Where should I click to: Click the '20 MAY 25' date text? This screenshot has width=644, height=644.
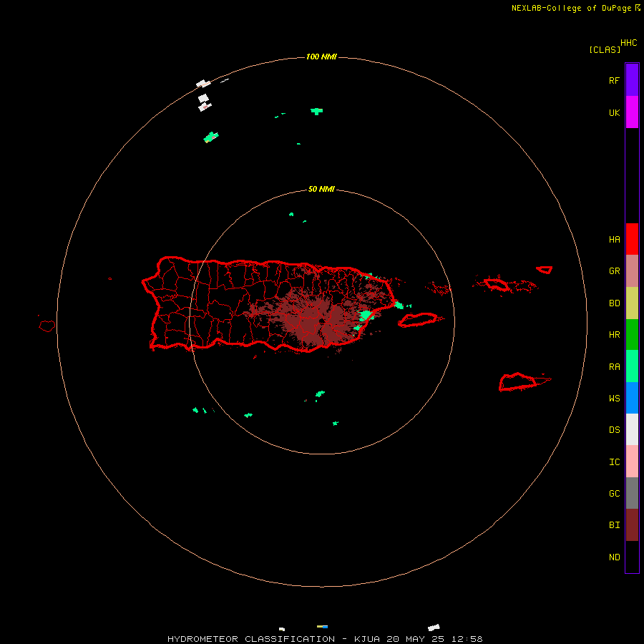pyautogui.click(x=416, y=639)
